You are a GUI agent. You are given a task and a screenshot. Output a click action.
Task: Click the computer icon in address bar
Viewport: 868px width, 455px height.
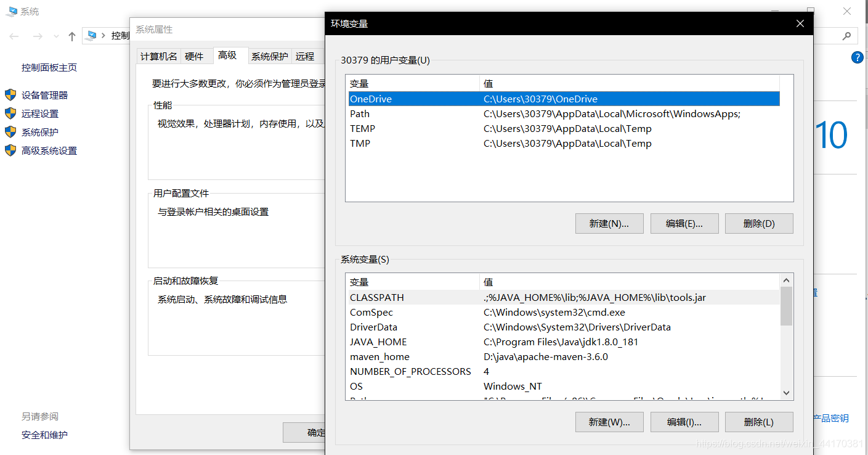[92, 36]
